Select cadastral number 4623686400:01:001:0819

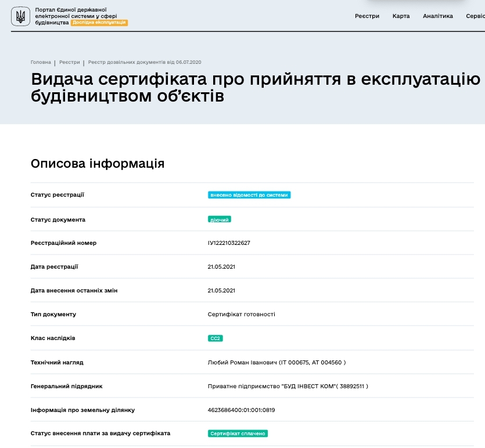[241, 410]
